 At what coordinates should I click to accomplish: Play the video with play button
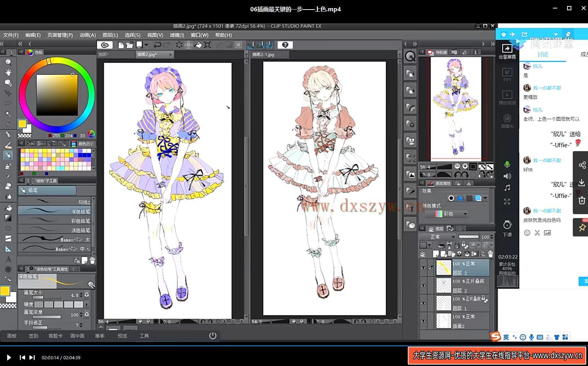tap(9, 358)
